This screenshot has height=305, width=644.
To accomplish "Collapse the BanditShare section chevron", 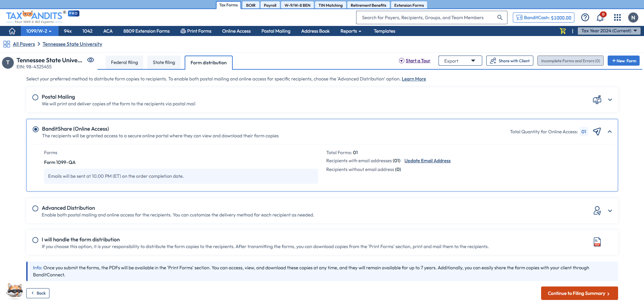I will click(610, 132).
